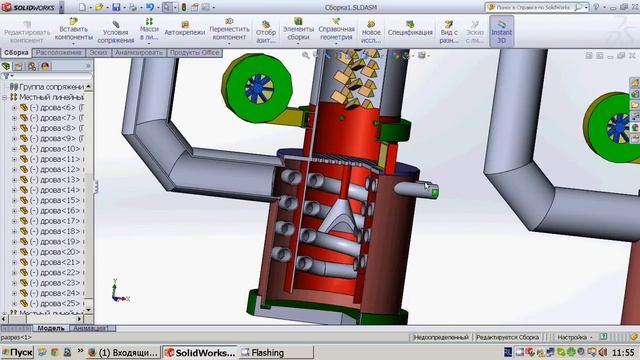Viewport: 640px width, 360px height.
Task: Open the Настройка dropdown in status bar
Action: (x=575, y=337)
